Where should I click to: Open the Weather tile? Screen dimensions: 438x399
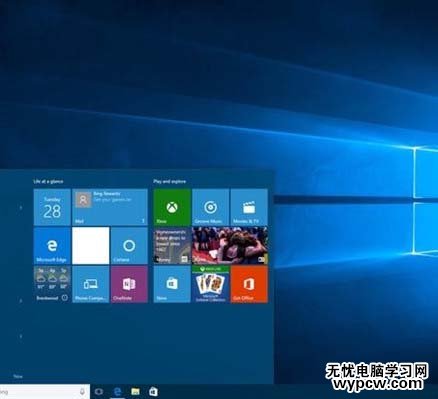tap(52, 284)
